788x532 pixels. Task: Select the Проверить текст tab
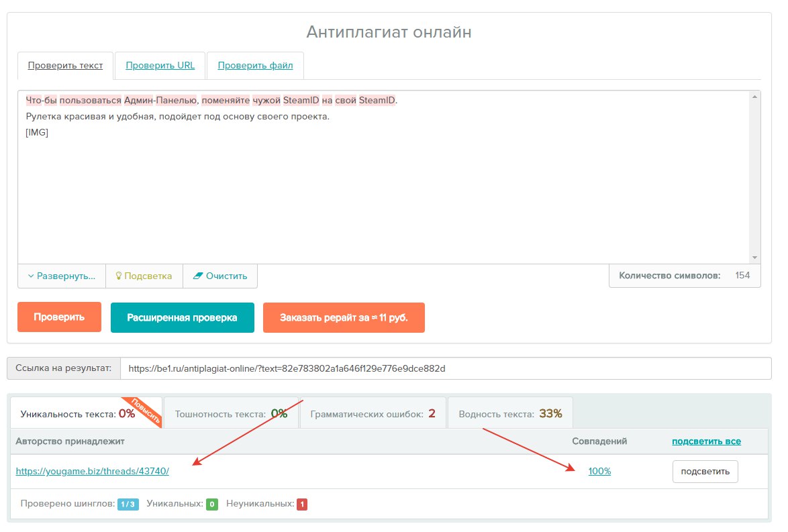pos(65,65)
